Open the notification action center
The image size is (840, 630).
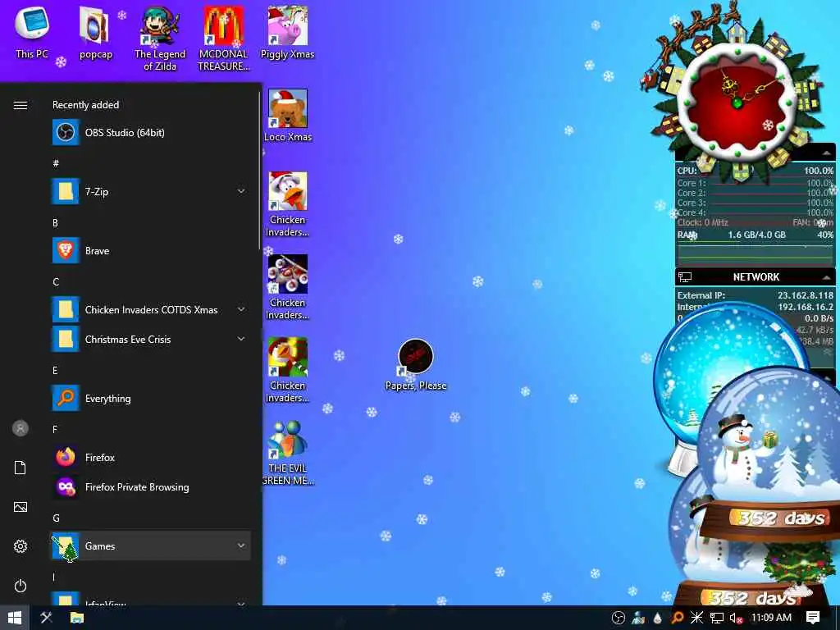coord(813,618)
